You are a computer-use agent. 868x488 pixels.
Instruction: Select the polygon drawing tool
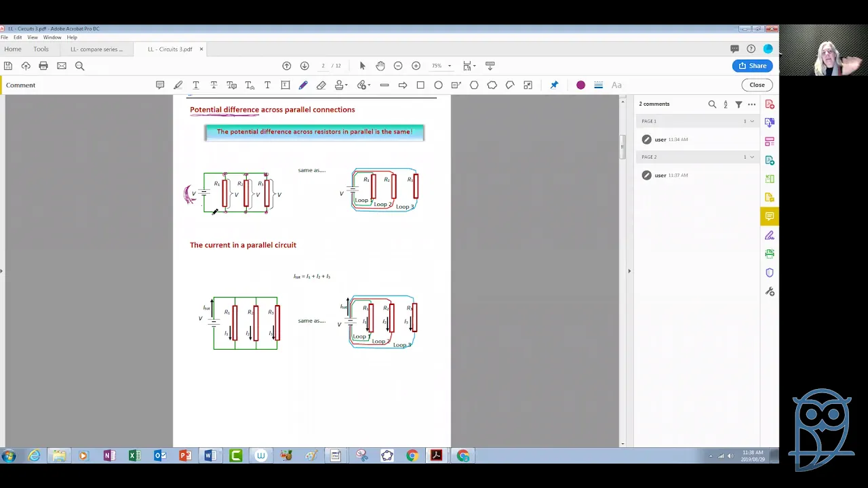point(474,85)
